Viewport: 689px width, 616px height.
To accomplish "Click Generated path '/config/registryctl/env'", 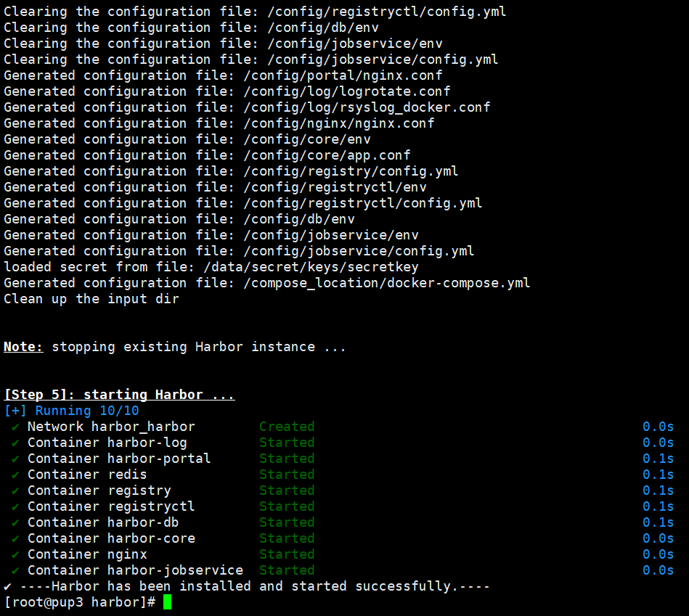I will pyautogui.click(x=335, y=187).
